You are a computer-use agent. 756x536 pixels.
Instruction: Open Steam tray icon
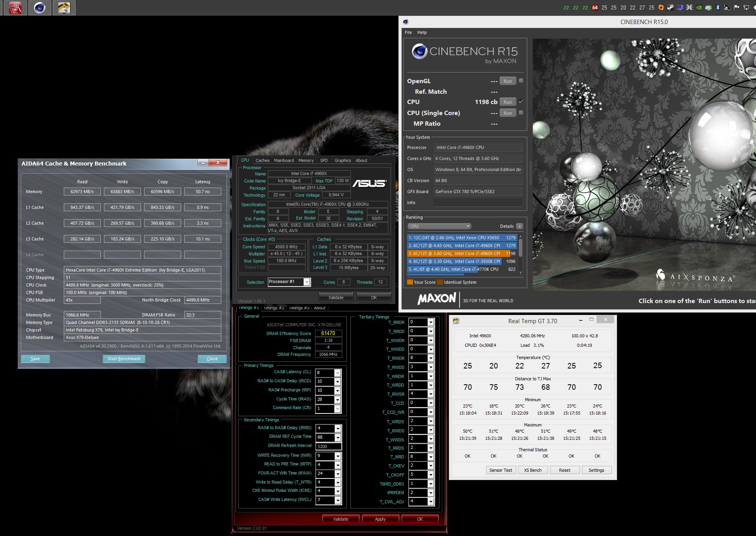(671, 7)
